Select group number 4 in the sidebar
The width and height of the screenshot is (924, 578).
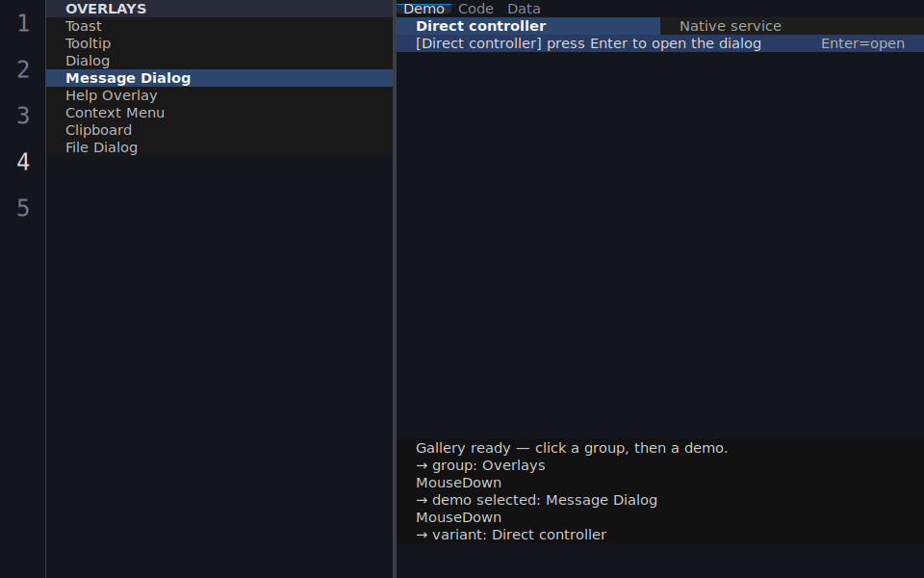click(x=23, y=161)
